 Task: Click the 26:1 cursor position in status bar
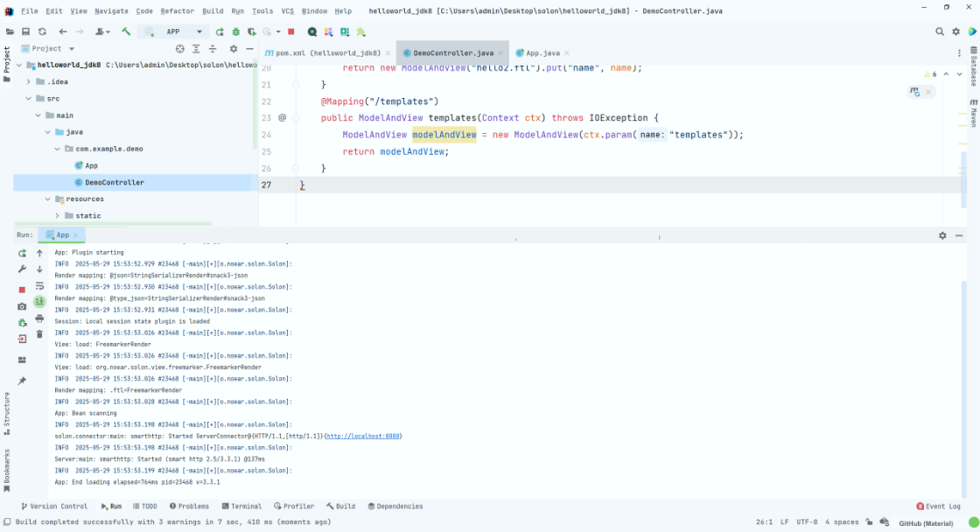[x=764, y=522]
